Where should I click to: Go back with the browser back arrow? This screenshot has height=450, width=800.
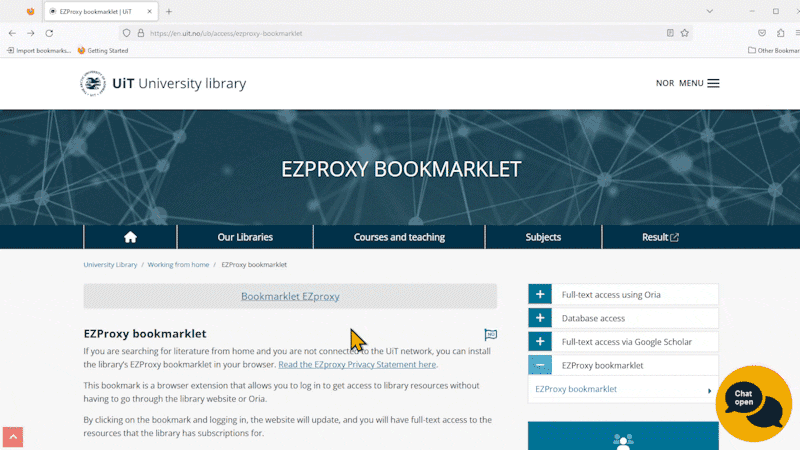[x=12, y=33]
